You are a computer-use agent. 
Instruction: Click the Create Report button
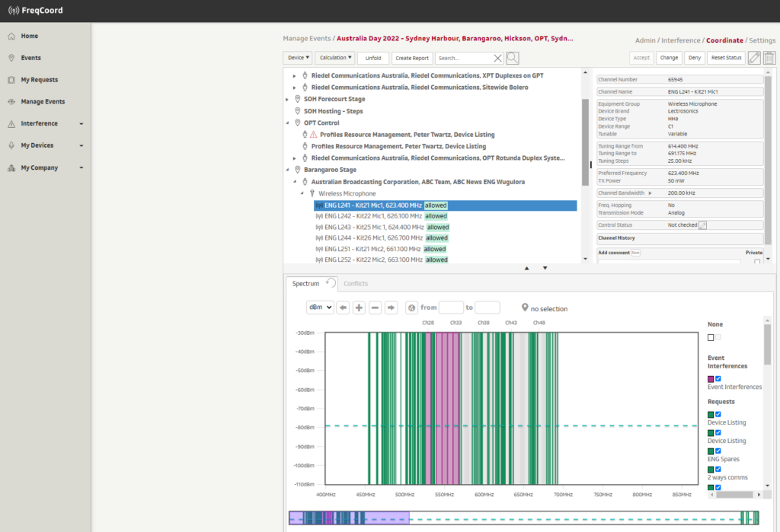[x=412, y=57]
